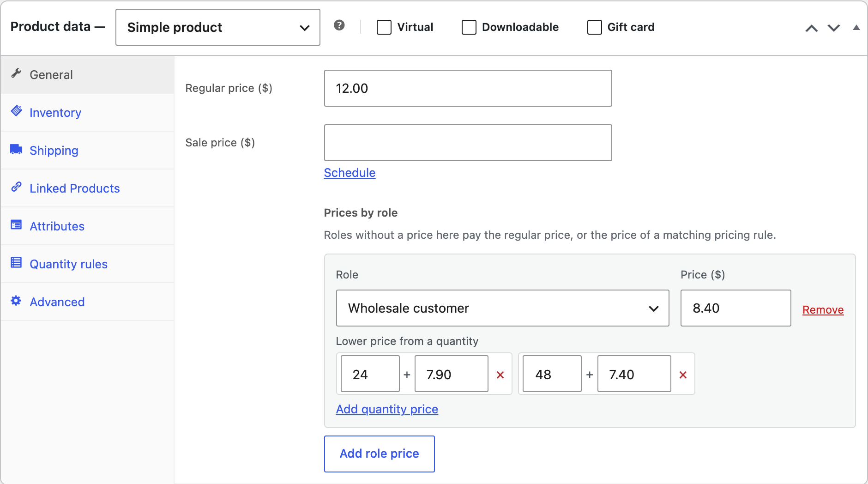Enable the Virtual checkbox
The image size is (868, 484).
pyautogui.click(x=384, y=27)
